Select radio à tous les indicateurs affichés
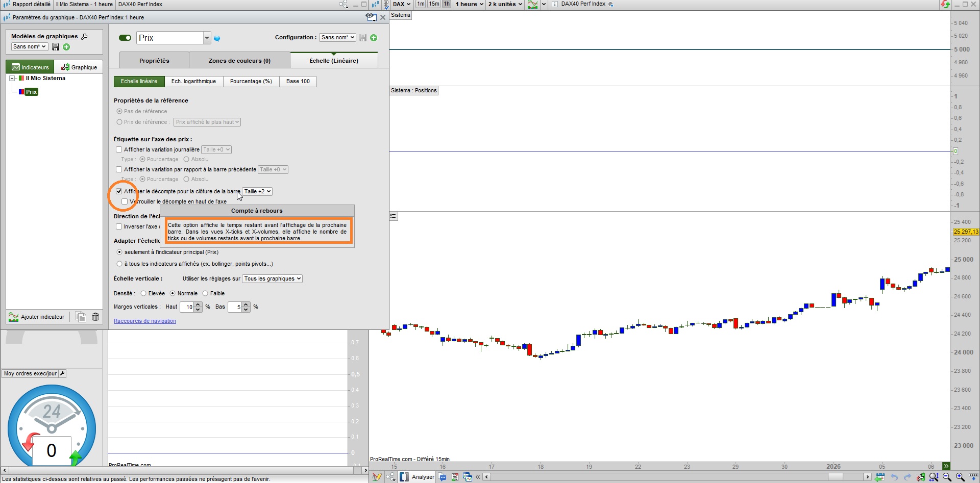Image resolution: width=980 pixels, height=483 pixels. (x=119, y=264)
